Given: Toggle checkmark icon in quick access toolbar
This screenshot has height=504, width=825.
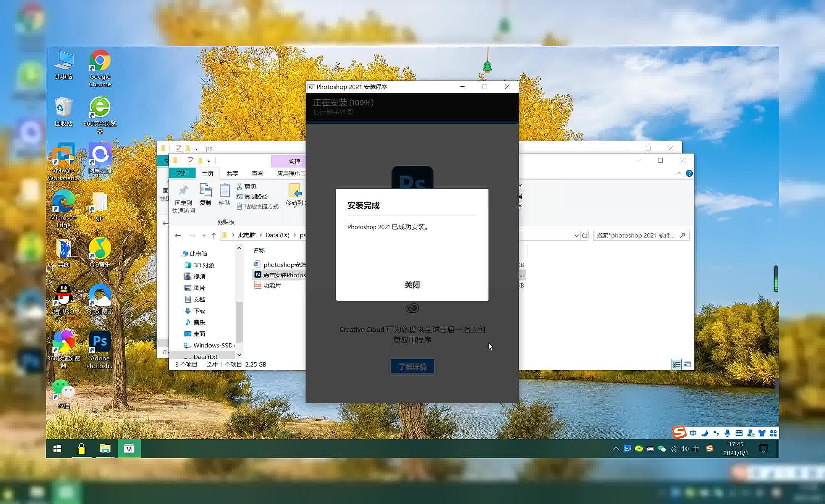Looking at the screenshot, I should [x=191, y=161].
